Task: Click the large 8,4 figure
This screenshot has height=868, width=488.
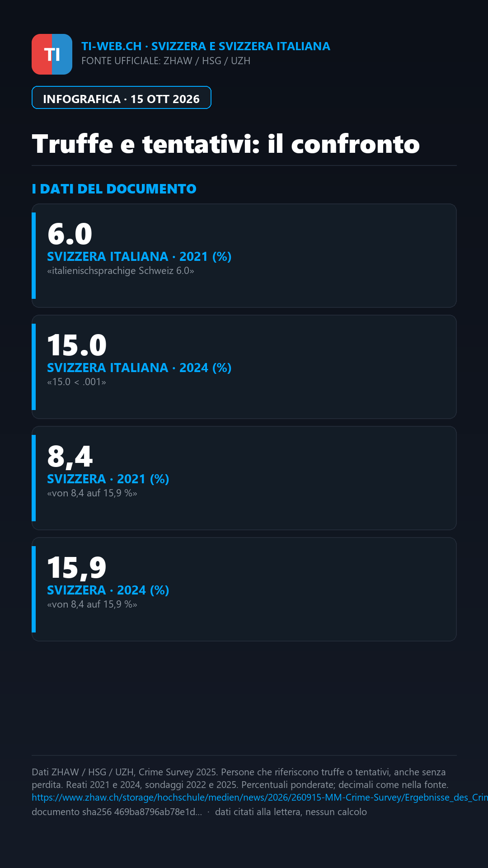Action: click(70, 457)
